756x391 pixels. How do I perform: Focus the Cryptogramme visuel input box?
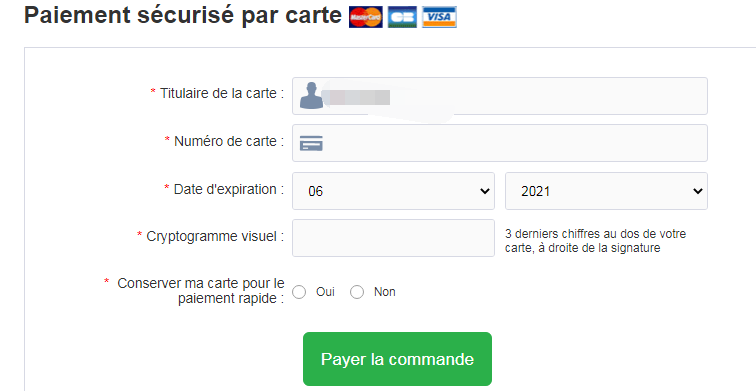[393, 238]
